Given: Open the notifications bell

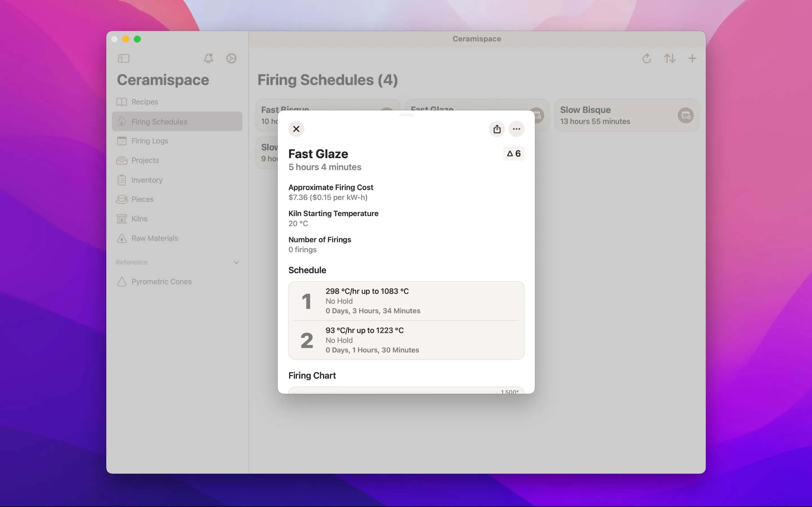Looking at the screenshot, I should (208, 58).
